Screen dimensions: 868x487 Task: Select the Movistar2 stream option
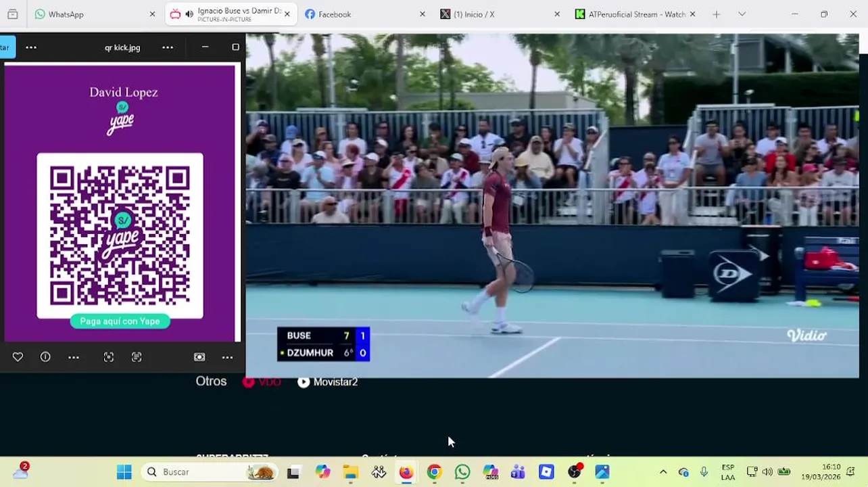pyautogui.click(x=328, y=382)
